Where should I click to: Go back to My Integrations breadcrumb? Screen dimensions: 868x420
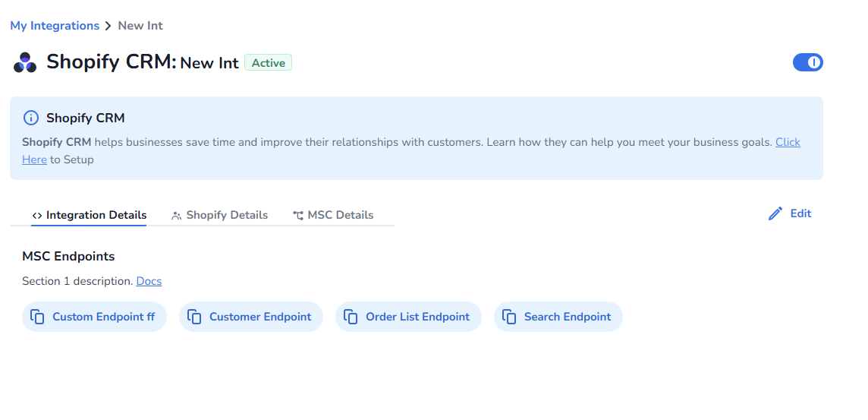[55, 26]
